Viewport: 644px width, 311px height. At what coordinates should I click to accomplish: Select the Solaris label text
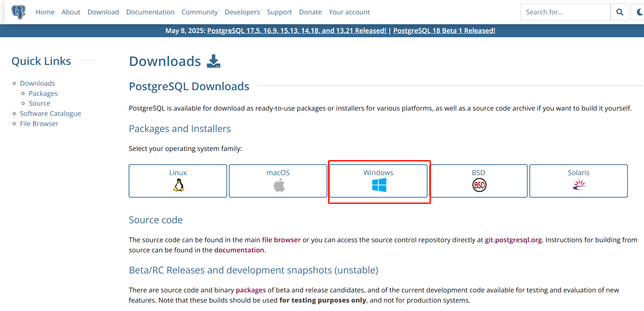[579, 173]
